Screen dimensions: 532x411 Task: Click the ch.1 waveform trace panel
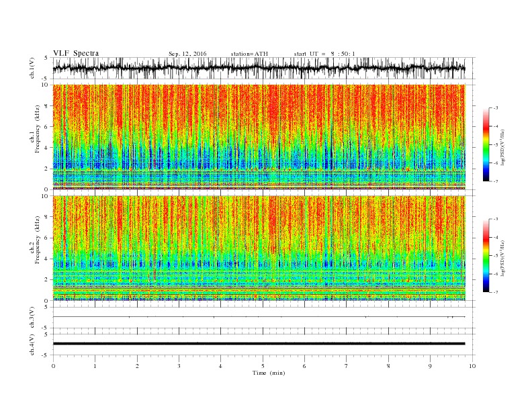[x=264, y=68]
